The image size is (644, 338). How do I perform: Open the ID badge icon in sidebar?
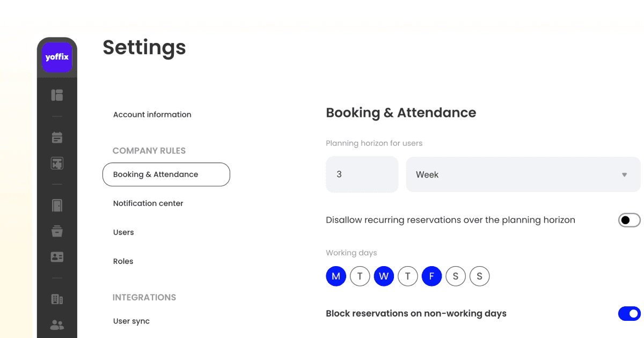[56, 256]
